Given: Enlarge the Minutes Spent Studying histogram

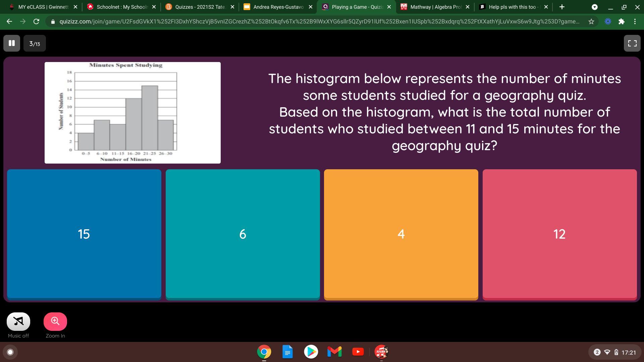Looking at the screenshot, I should click(132, 113).
